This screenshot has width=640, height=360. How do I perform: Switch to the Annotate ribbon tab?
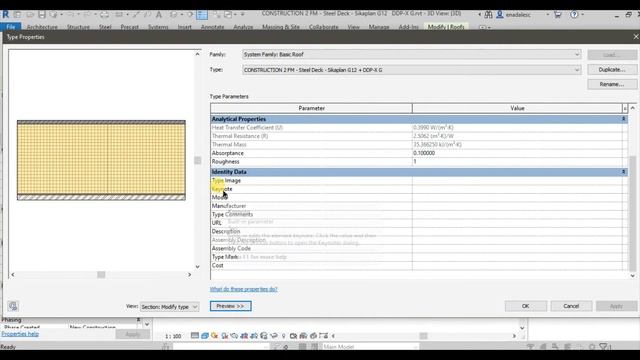[x=213, y=27]
